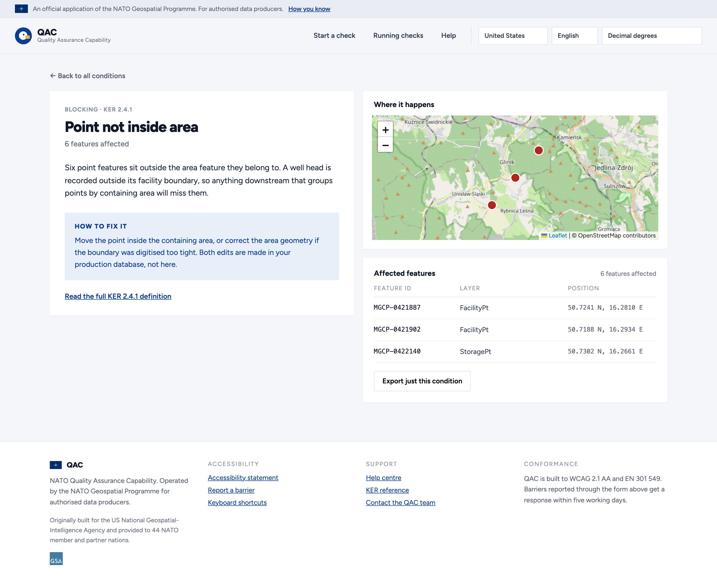This screenshot has height=588, width=717.
Task: Go back to all conditions
Action: pyautogui.click(x=88, y=76)
